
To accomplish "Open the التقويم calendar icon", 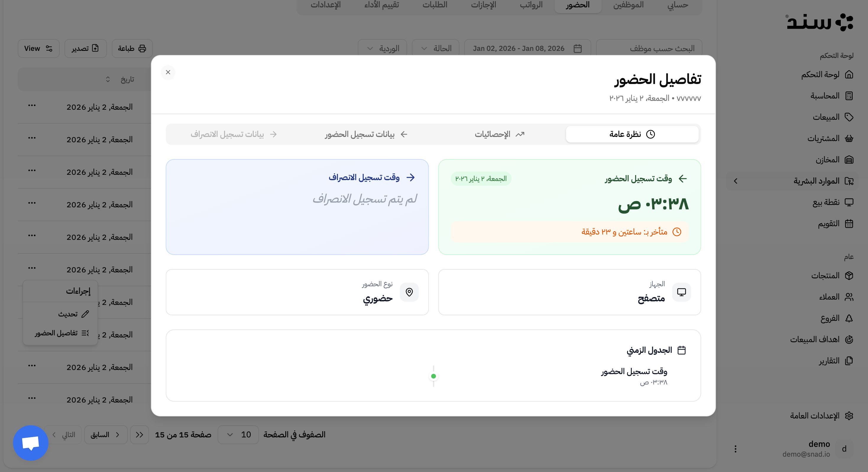I will (x=850, y=223).
